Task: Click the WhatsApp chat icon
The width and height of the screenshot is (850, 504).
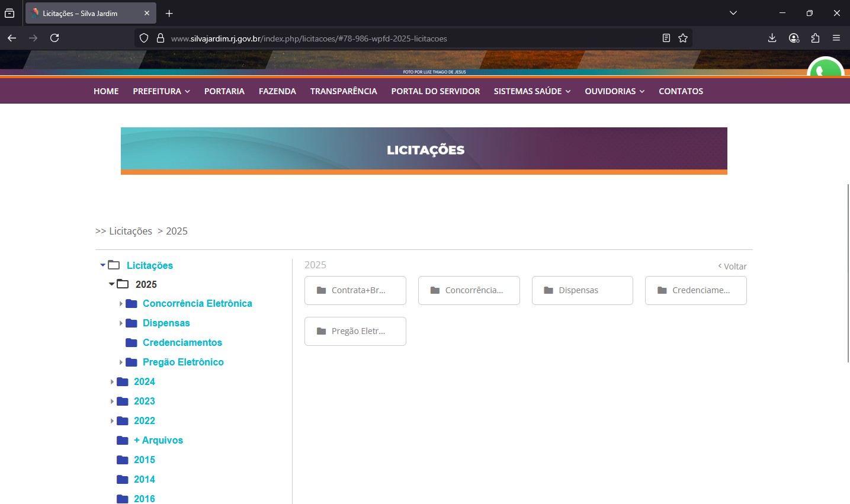Action: [x=825, y=70]
